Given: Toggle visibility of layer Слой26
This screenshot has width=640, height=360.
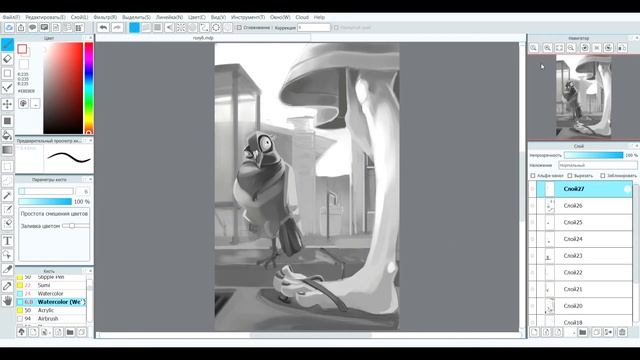Looking at the screenshot, I should 532,206.
